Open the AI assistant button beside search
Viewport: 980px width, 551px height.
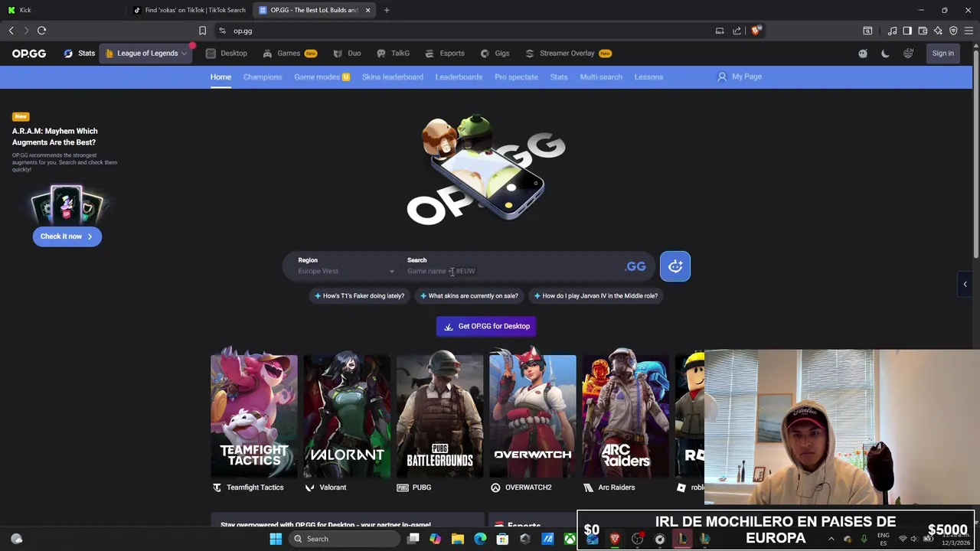pos(675,266)
